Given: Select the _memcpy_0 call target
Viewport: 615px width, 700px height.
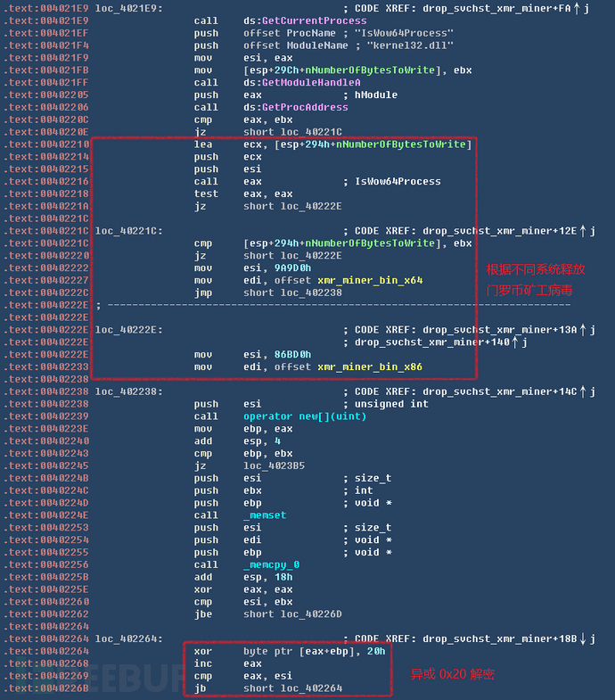Looking at the screenshot, I should coord(271,564).
